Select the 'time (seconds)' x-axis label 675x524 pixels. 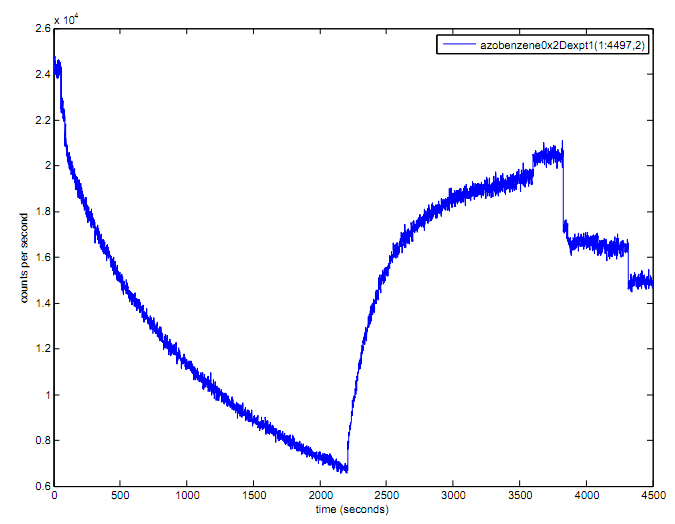[x=353, y=511]
